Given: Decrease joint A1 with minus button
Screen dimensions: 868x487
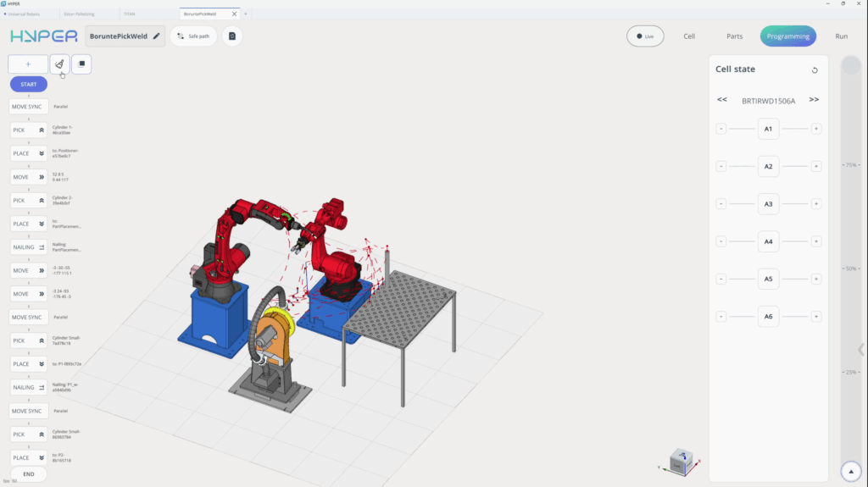Looking at the screenshot, I should (721, 129).
